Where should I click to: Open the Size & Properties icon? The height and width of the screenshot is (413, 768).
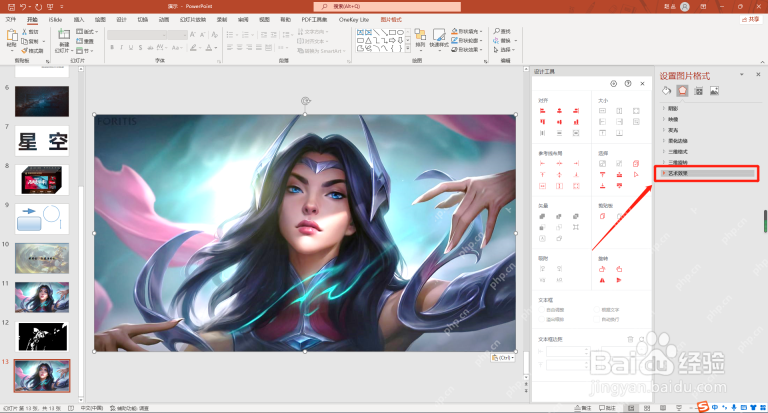(698, 91)
